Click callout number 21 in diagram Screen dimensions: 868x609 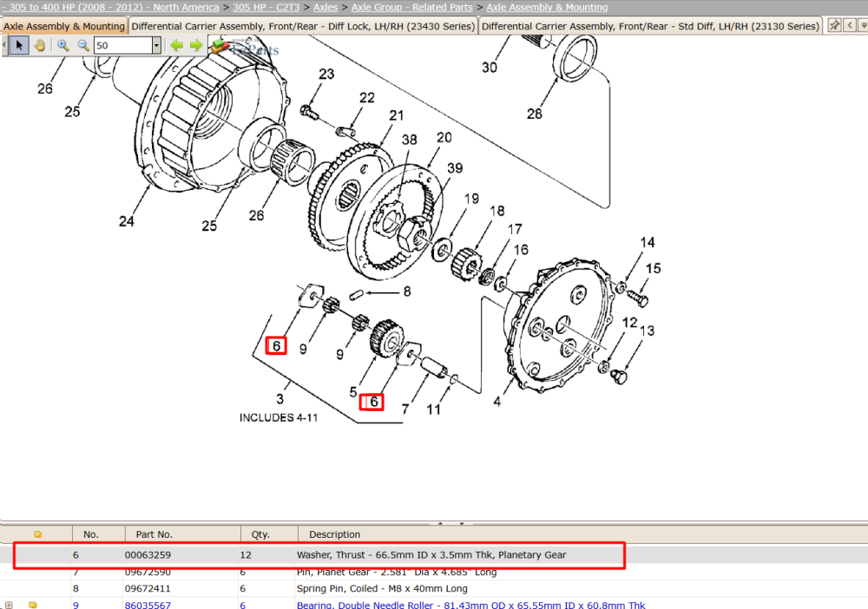(x=397, y=115)
